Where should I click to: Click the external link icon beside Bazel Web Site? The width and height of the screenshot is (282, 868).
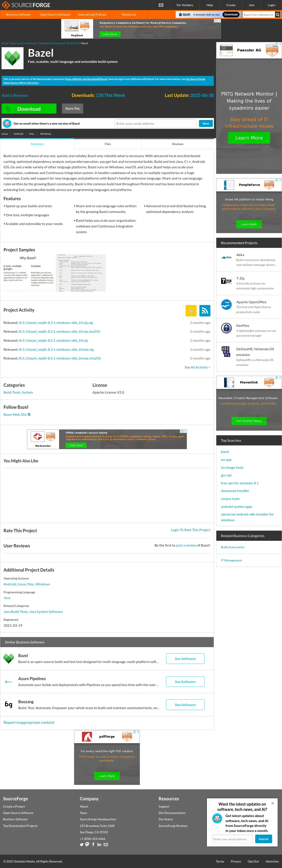[29, 414]
